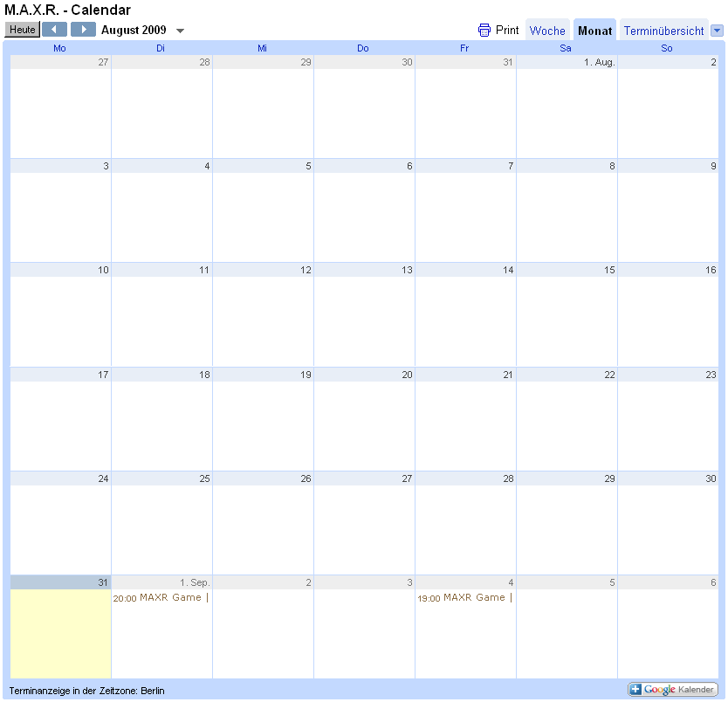This screenshot has height=702, width=728.
Task: Click date number 15
Action: [609, 270]
